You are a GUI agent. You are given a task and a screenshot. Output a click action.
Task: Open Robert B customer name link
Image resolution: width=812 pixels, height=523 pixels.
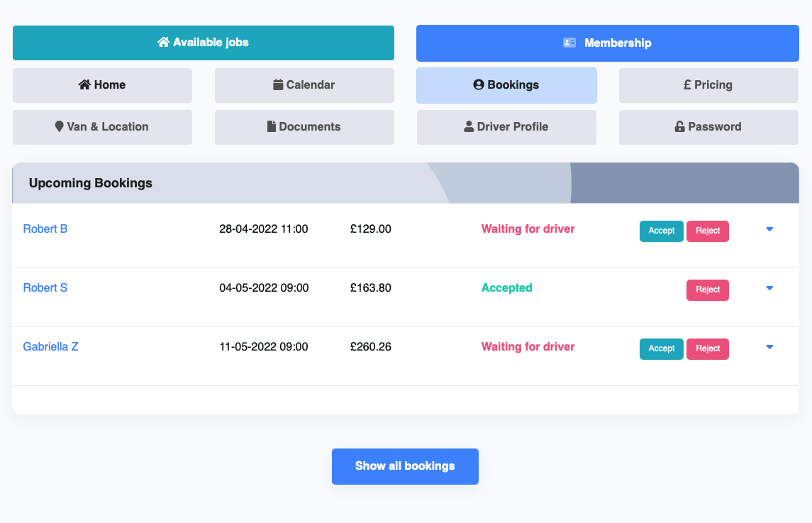coord(45,229)
